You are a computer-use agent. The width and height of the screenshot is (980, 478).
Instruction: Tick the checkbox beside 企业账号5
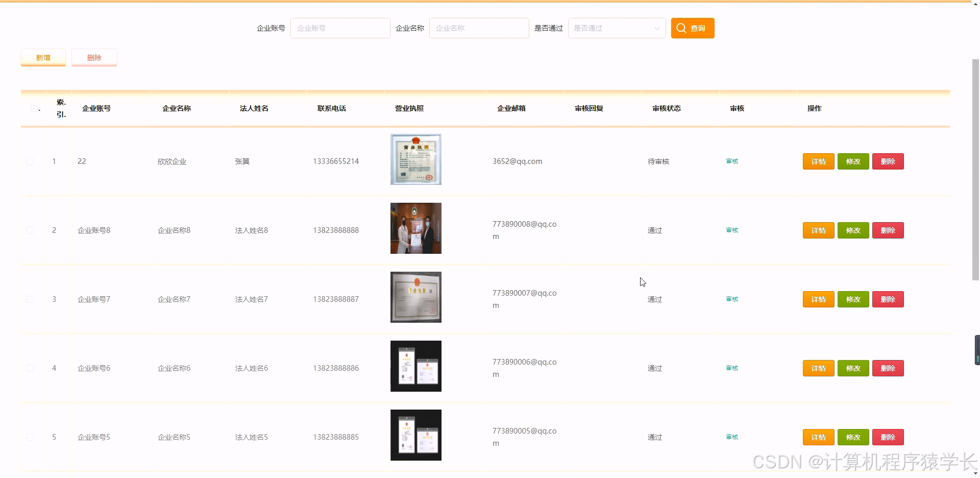point(30,437)
